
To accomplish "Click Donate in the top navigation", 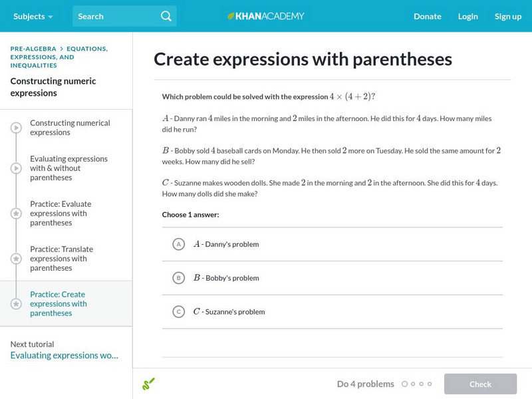I will 427,16.
